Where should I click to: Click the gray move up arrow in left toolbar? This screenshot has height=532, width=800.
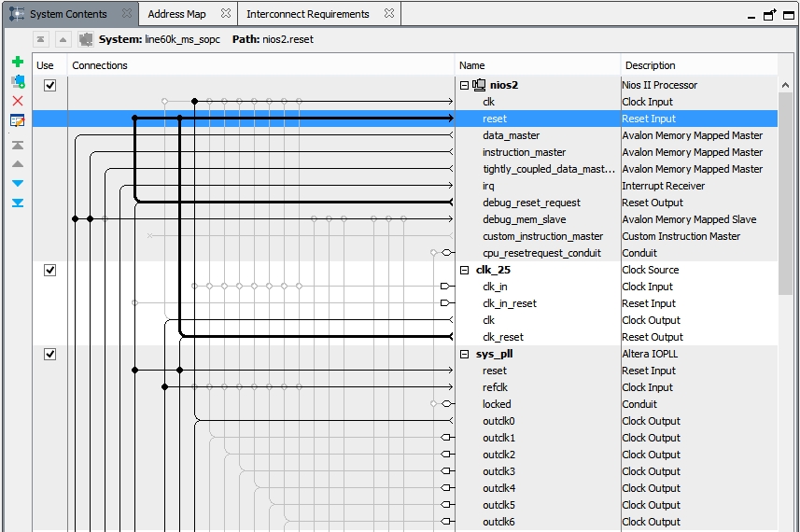point(17,163)
